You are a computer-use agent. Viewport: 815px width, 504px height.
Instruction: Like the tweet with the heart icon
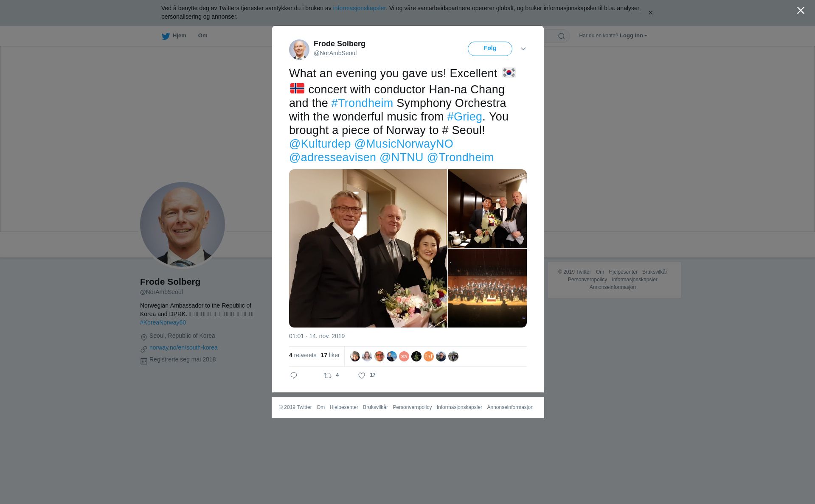pos(362,375)
